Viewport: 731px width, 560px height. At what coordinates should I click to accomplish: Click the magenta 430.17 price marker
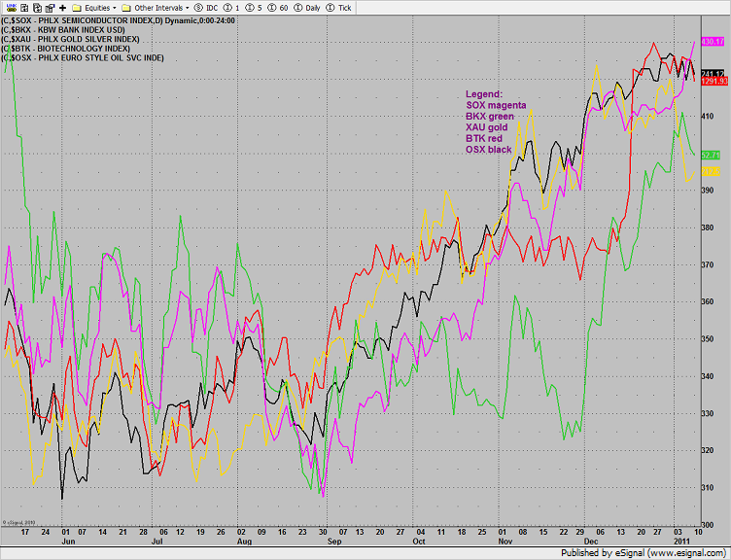pos(713,42)
